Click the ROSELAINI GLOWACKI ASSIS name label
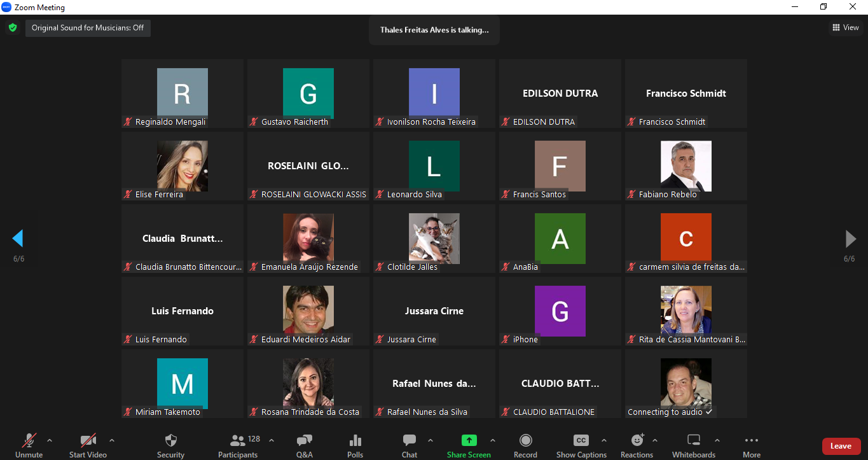The height and width of the screenshot is (460, 868). tap(313, 195)
